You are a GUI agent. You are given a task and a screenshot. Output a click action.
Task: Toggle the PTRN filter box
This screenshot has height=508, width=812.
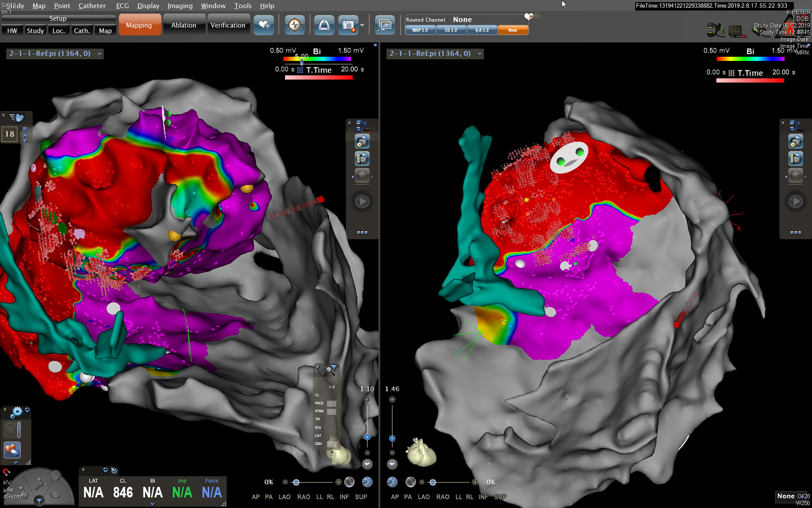[x=332, y=411]
